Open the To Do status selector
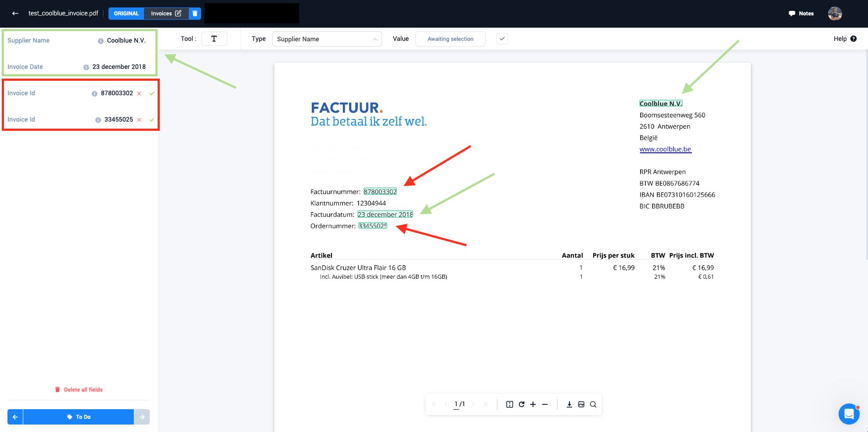 [79, 417]
